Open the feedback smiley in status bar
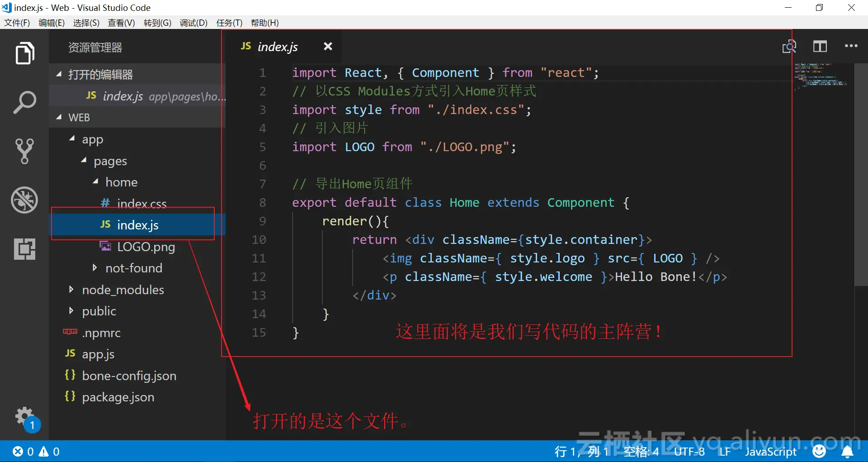 coord(819,451)
